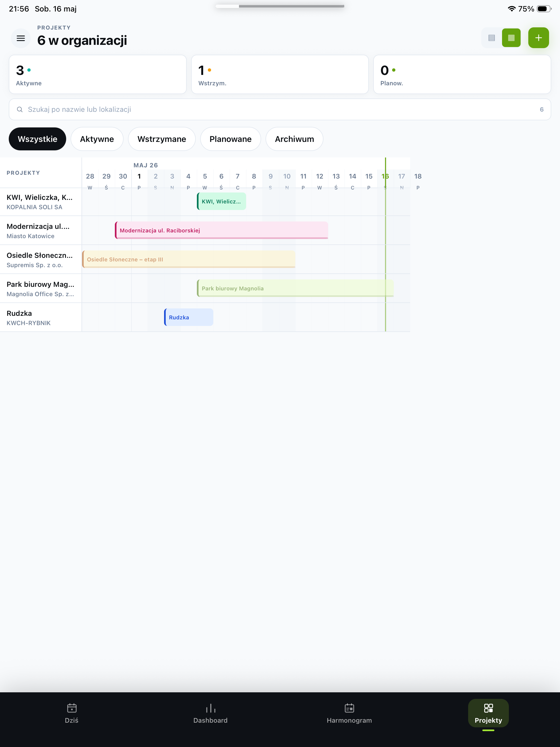Tap today's date 16 in timeline header

[x=385, y=176]
